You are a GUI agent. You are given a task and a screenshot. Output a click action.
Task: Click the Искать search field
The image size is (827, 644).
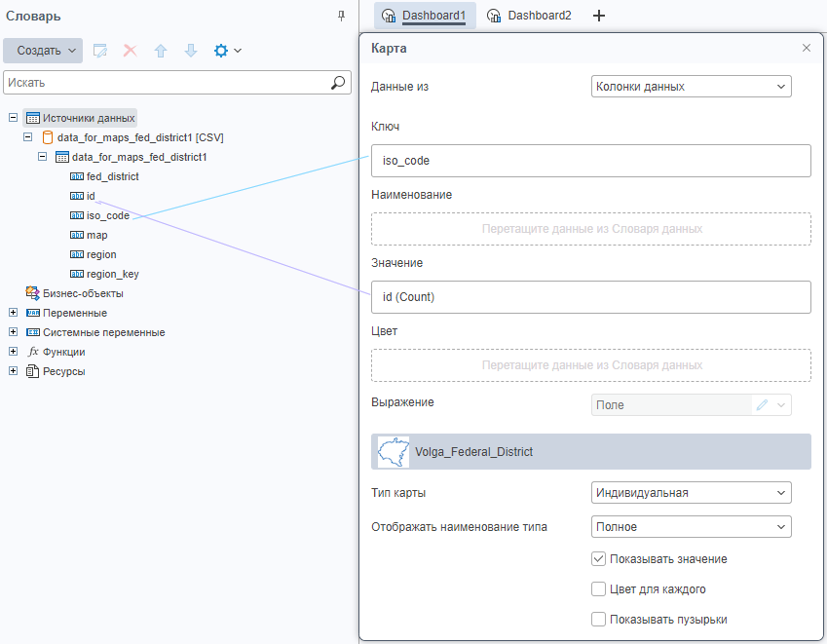[166, 83]
